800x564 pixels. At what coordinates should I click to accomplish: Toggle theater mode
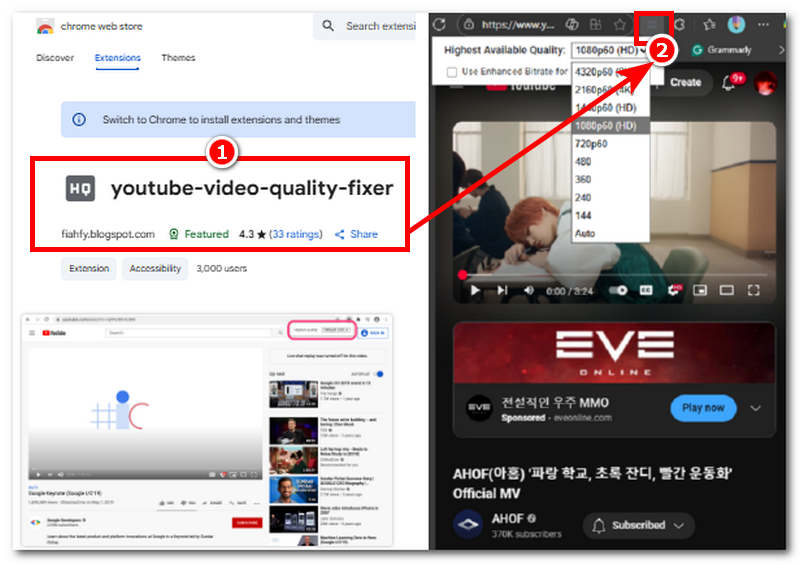(727, 290)
